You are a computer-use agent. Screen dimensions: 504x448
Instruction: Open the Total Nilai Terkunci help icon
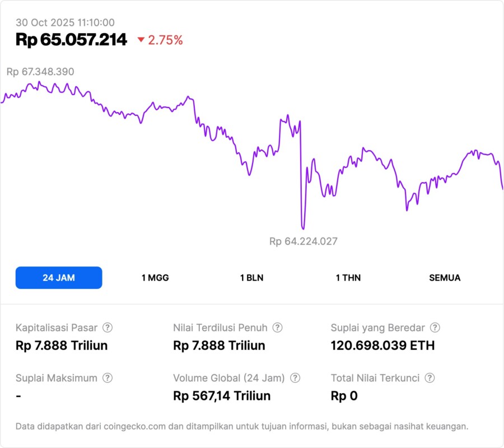430,378
